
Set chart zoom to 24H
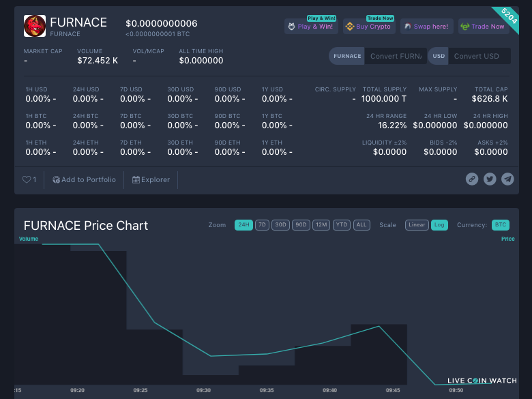click(x=243, y=225)
